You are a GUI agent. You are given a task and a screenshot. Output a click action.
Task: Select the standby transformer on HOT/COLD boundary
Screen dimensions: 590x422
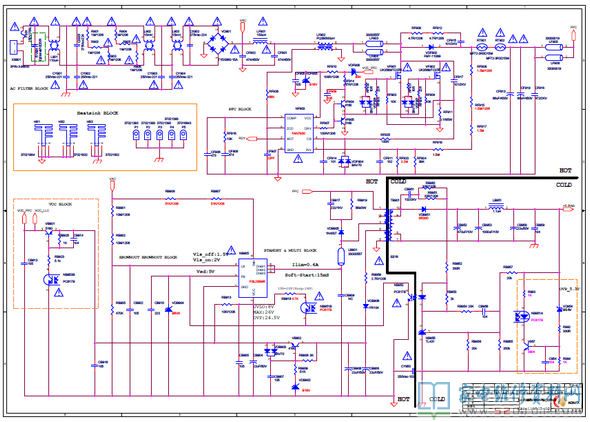tap(388, 225)
